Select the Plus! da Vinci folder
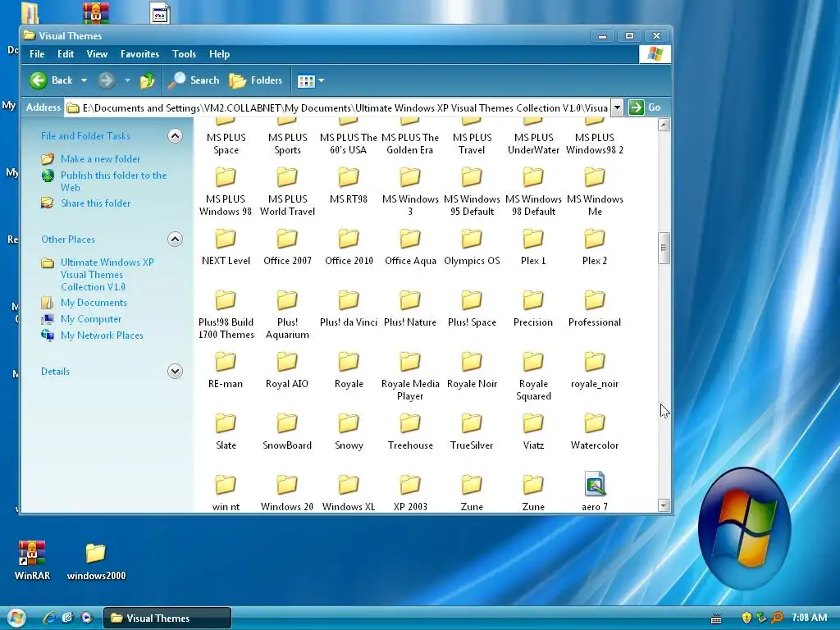 point(349,308)
